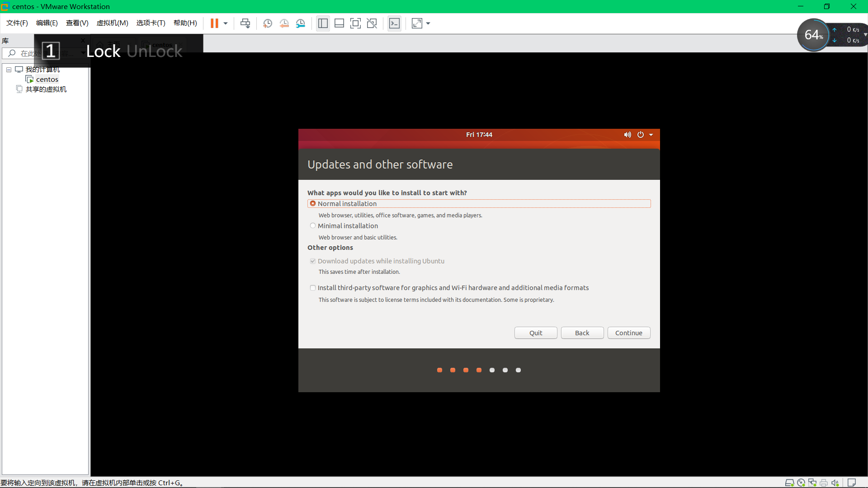
Task: Open the snapshot manager
Action: click(301, 23)
